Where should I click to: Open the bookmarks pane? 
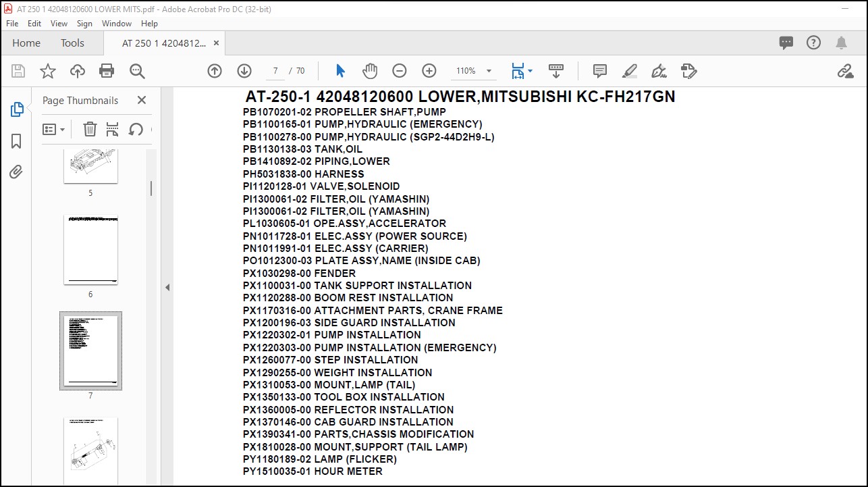[17, 141]
